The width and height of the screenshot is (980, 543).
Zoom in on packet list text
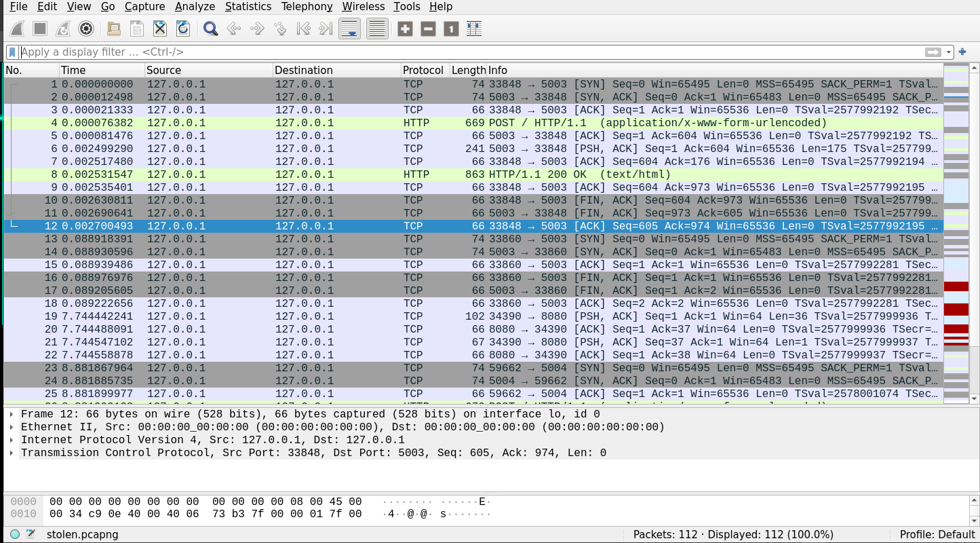[x=405, y=29]
